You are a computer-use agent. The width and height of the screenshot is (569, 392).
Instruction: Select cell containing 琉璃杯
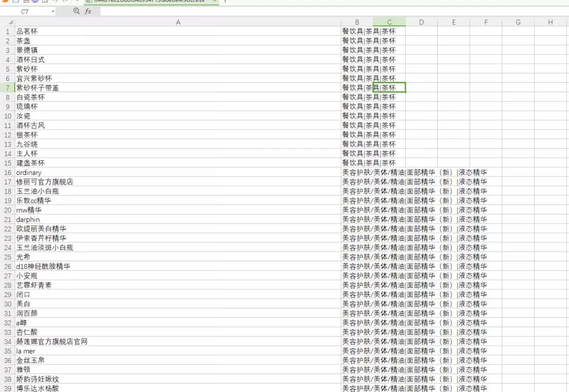click(x=178, y=106)
